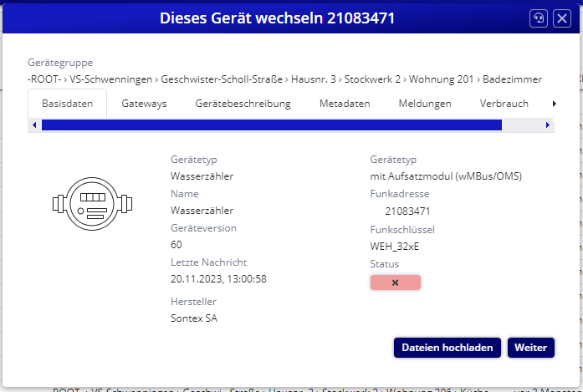This screenshot has width=583, height=392.
Task: Click the blue horizontal scrollbar thumb
Action: pyautogui.click(x=271, y=125)
